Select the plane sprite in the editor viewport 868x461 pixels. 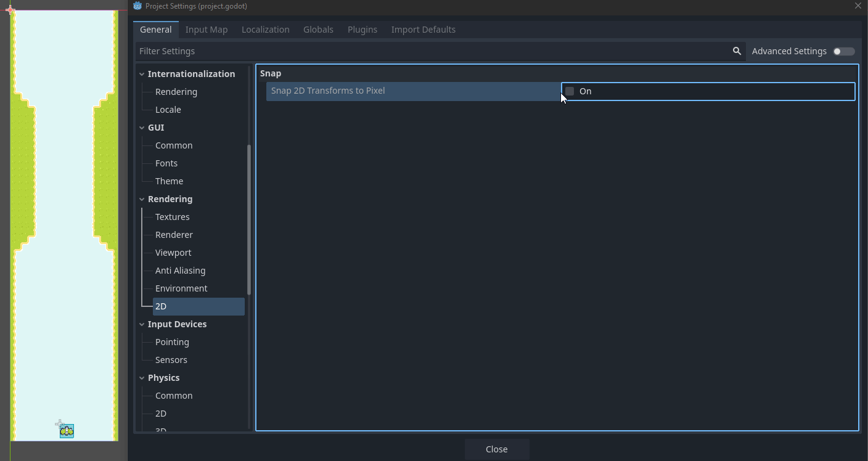pyautogui.click(x=65, y=430)
